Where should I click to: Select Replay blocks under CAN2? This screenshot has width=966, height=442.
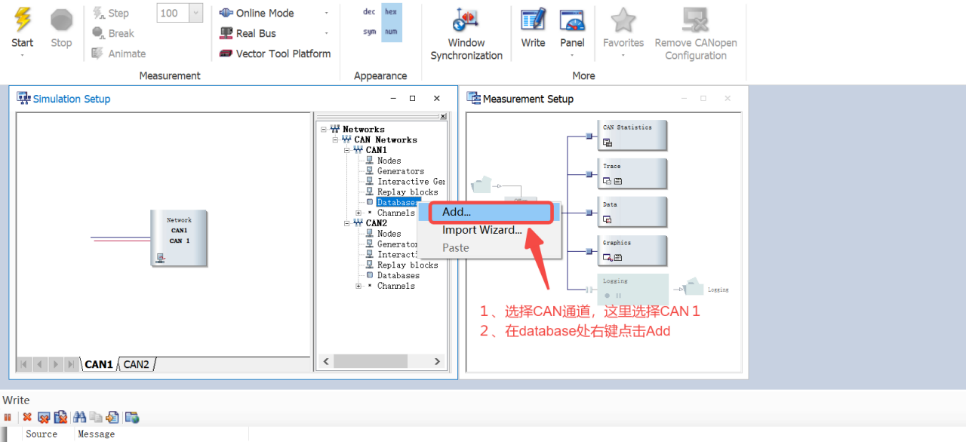pos(408,265)
